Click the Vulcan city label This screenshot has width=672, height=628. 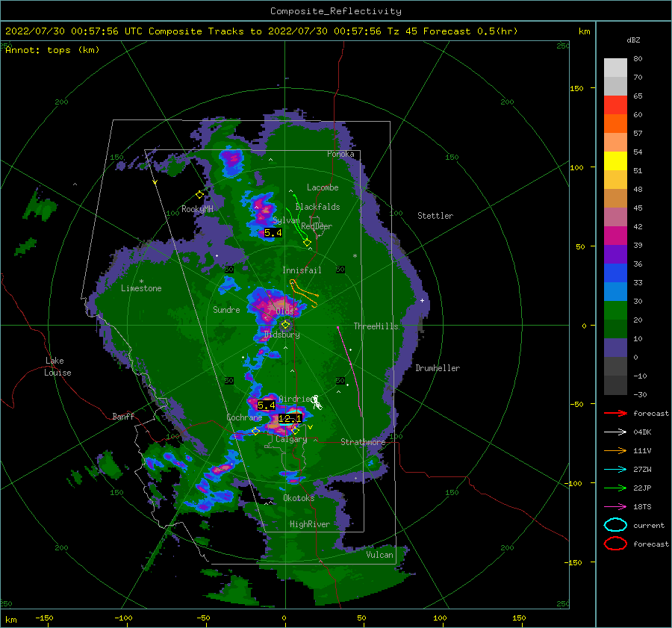(x=380, y=555)
